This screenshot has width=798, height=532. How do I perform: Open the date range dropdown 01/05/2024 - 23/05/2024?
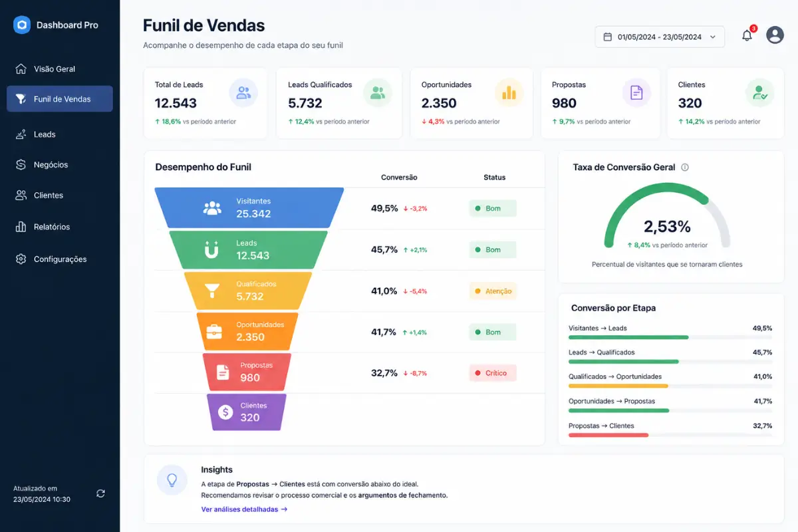pyautogui.click(x=660, y=37)
